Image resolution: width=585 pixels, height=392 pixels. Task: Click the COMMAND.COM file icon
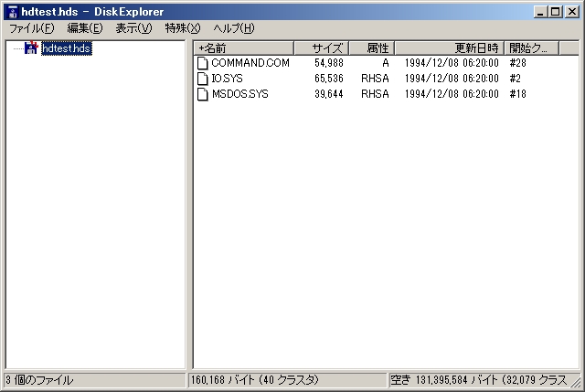coord(203,63)
